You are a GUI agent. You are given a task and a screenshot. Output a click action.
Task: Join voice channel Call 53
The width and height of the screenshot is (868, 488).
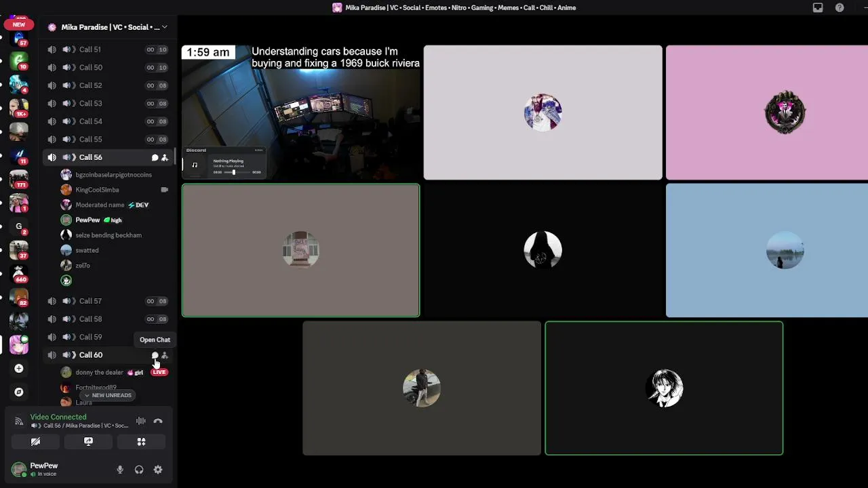point(107,103)
